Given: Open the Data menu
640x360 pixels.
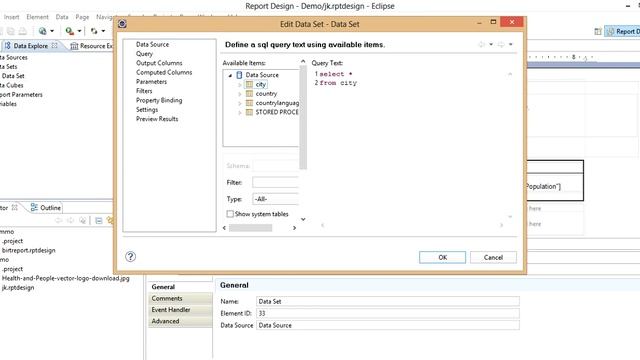Looking at the screenshot, I should click(62, 17).
